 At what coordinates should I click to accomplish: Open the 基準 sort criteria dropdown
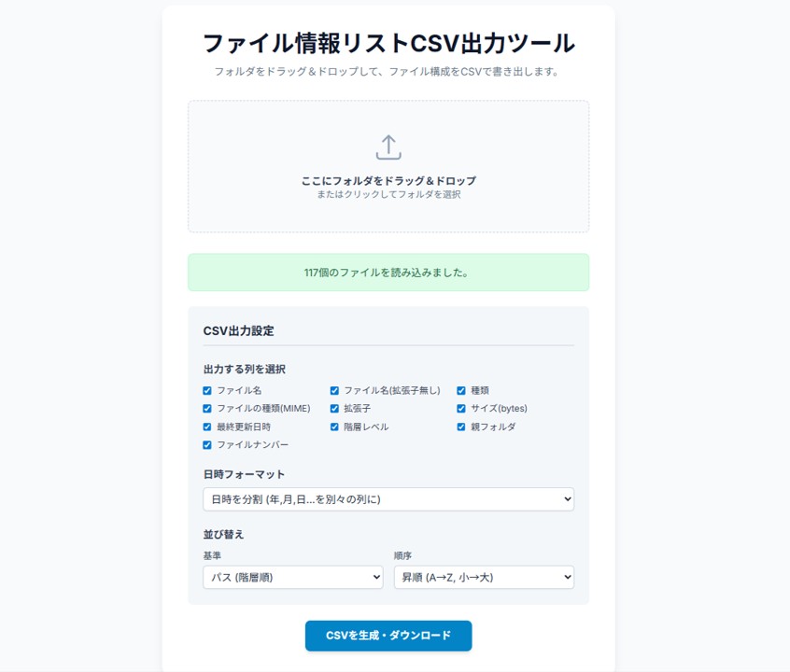click(x=292, y=578)
